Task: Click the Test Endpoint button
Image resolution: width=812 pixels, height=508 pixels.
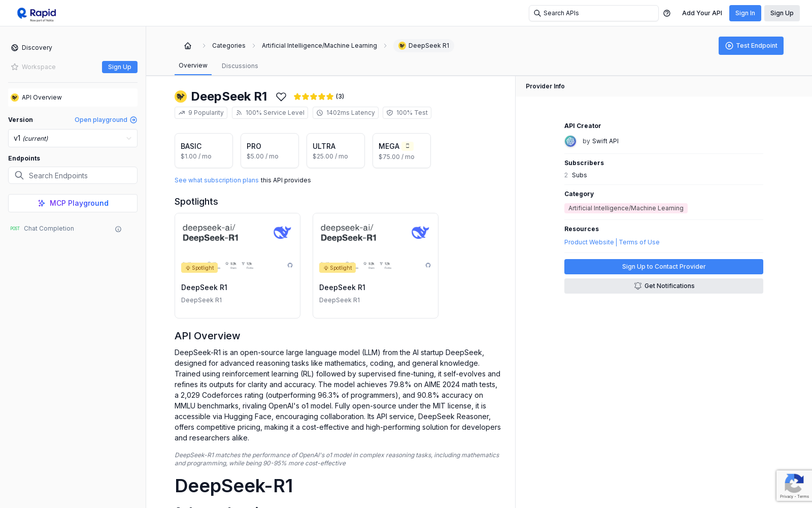Action: click(x=751, y=46)
